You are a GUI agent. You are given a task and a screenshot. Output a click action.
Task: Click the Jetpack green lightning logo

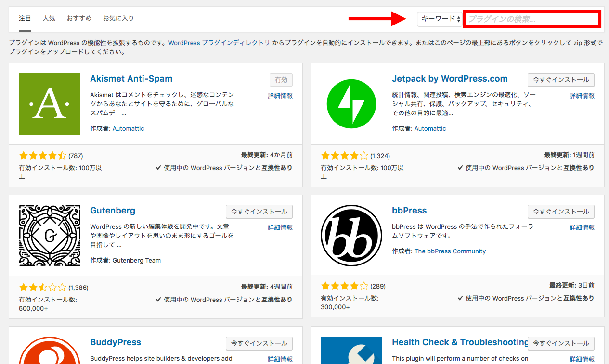pos(351,104)
